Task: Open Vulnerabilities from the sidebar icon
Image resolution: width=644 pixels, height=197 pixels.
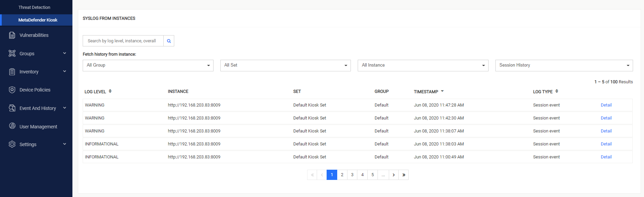Action: click(x=12, y=35)
